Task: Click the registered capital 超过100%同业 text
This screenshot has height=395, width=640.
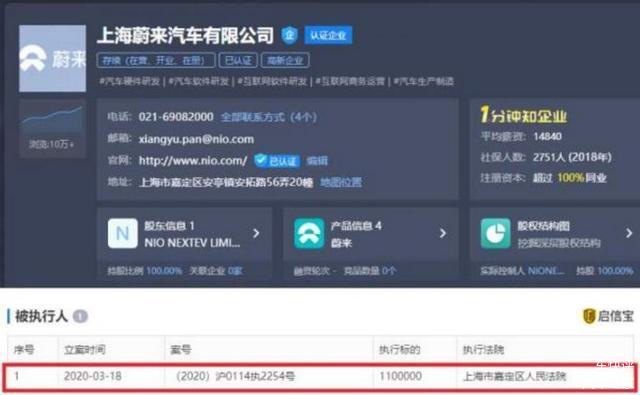Action: [570, 178]
